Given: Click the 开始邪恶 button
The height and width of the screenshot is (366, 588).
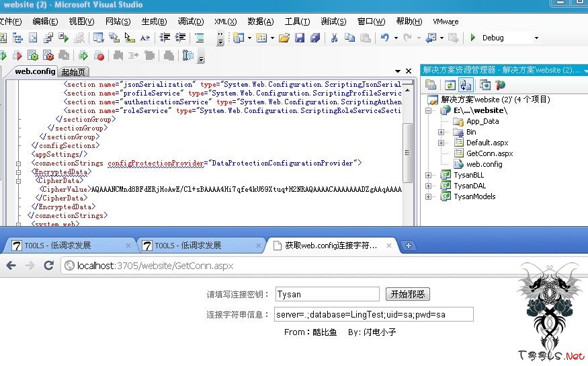Looking at the screenshot, I should click(x=408, y=294).
